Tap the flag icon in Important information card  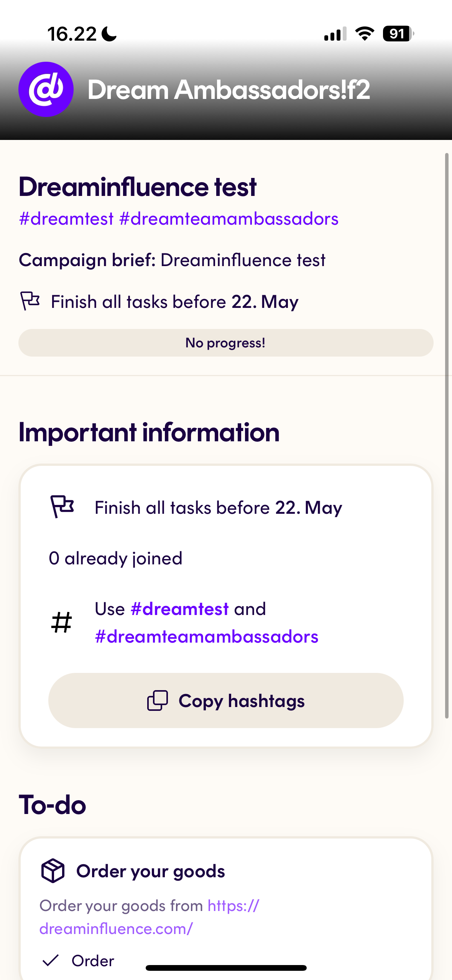pos(62,506)
